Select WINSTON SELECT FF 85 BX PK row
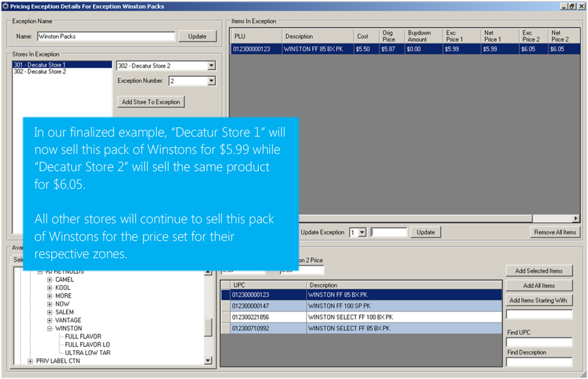 click(x=361, y=328)
